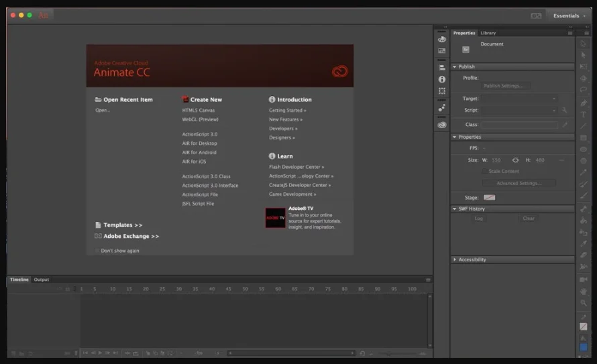The width and height of the screenshot is (597, 364).
Task: Open the Target dropdown
Action: coord(520,99)
